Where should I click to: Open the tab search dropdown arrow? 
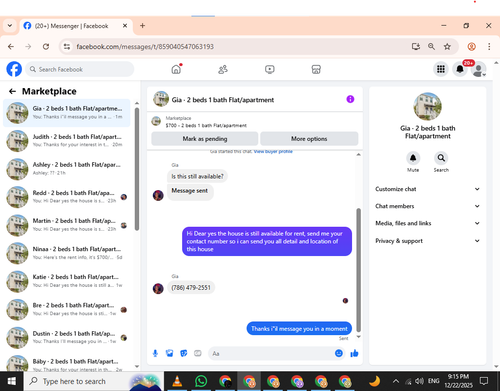[x=10, y=26]
